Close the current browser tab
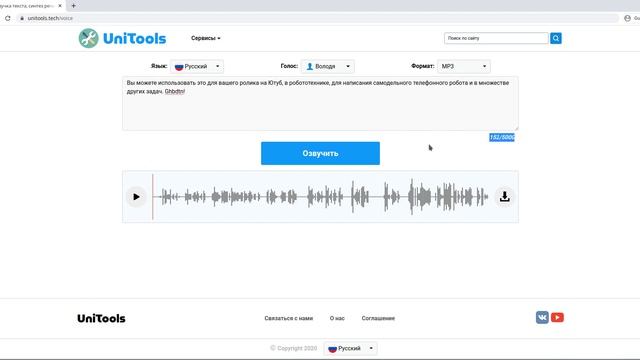 coord(60,6)
